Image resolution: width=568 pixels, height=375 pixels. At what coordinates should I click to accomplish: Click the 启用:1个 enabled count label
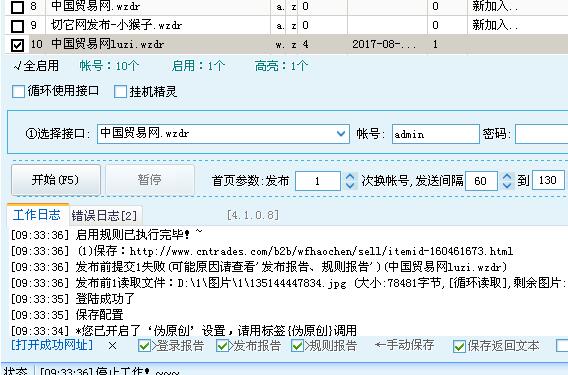tap(199, 66)
